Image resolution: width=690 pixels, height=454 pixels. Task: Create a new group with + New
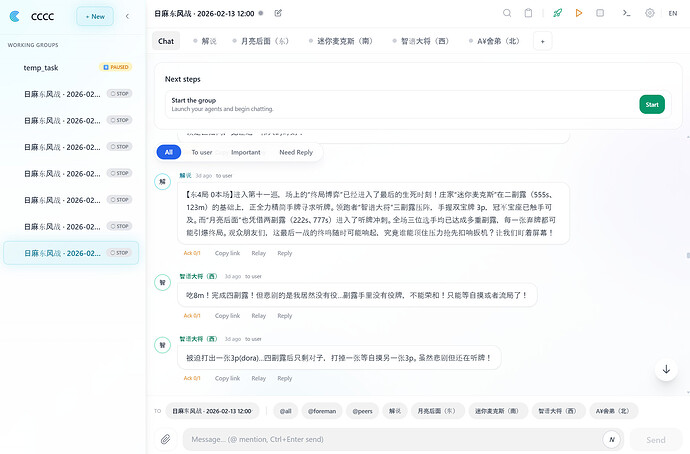[95, 16]
